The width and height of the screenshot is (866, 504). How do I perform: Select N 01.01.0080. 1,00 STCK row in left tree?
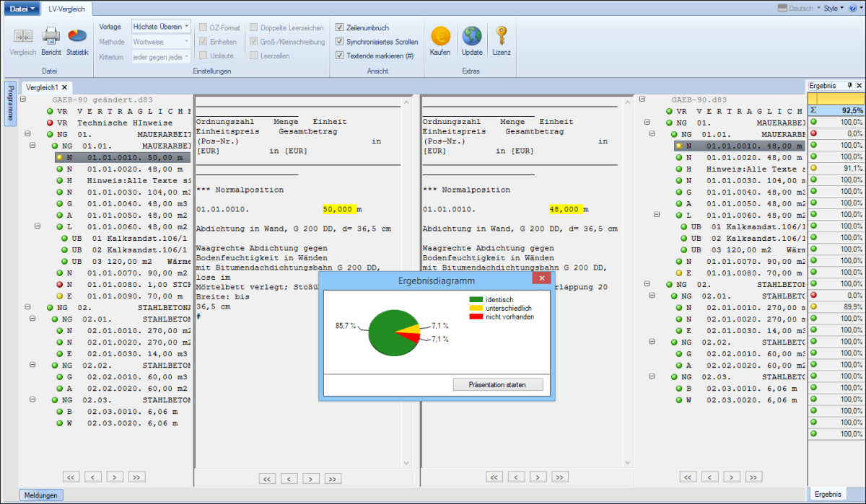coord(123,285)
